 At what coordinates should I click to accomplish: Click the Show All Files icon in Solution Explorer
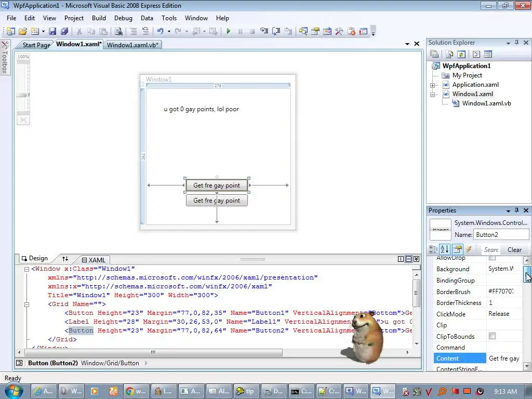point(449,54)
